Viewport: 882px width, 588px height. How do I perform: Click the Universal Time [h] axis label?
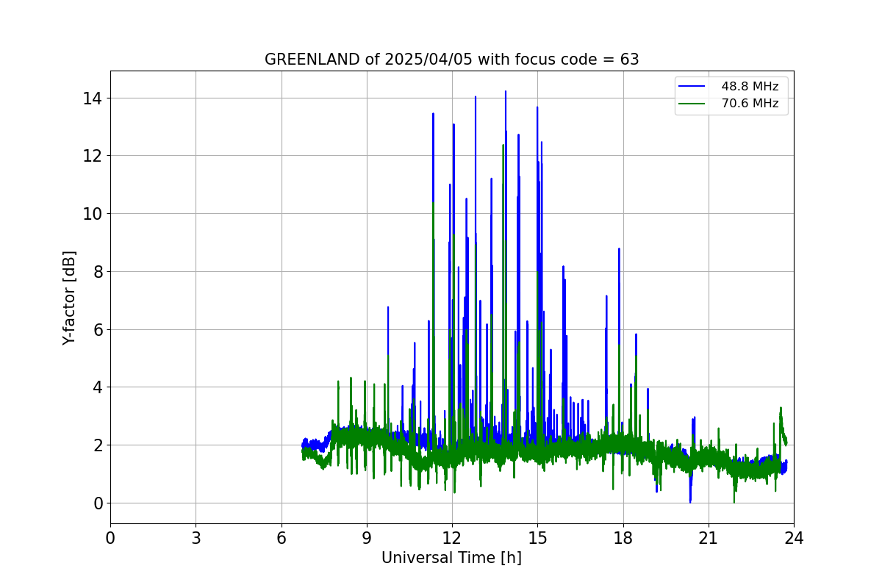[451, 558]
